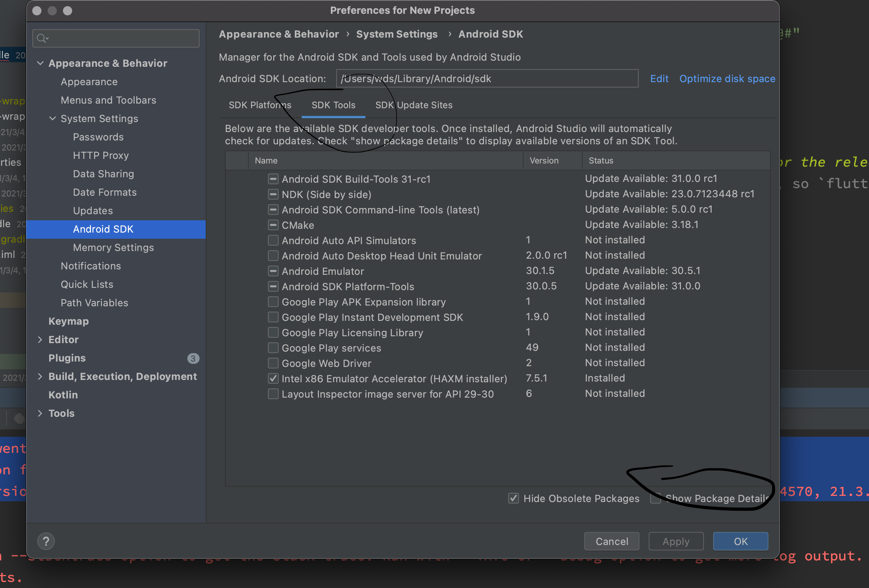The image size is (869, 588).
Task: Open the SDK Update Sites tab
Action: 413,105
